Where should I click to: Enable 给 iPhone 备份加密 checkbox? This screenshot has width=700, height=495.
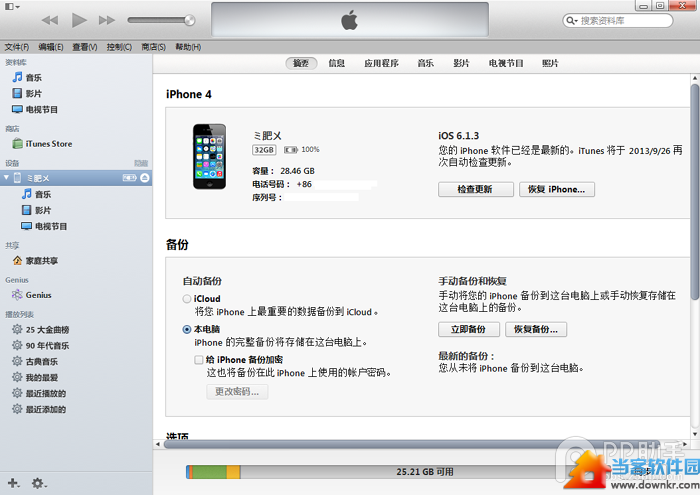(x=199, y=360)
